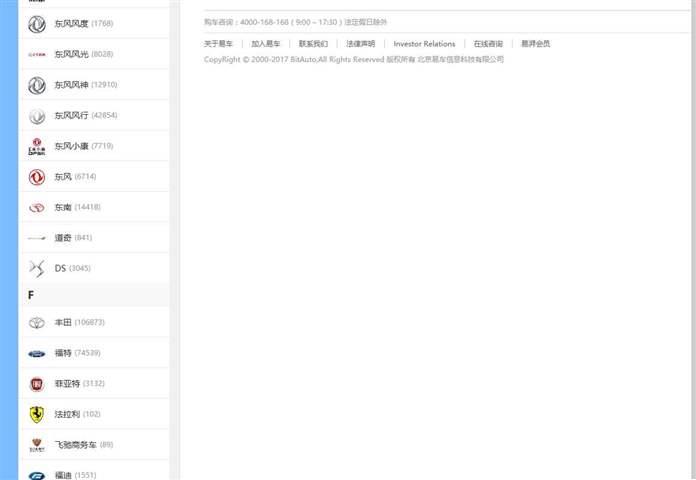Screen dimensions: 696x480
Task: Select the 丰田 (Toyota) logo
Action: click(37, 323)
